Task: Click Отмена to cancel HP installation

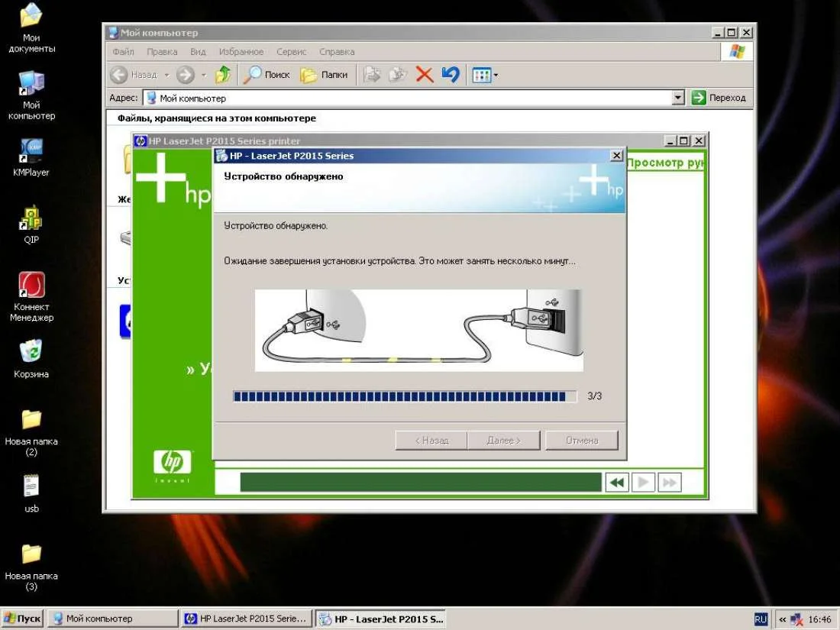Action: [x=582, y=441]
